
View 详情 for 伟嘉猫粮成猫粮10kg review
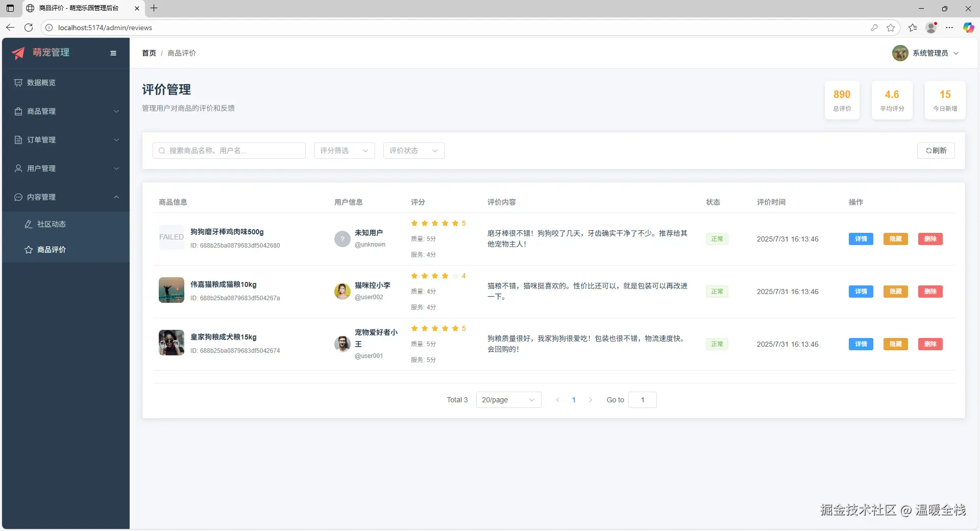pos(861,292)
